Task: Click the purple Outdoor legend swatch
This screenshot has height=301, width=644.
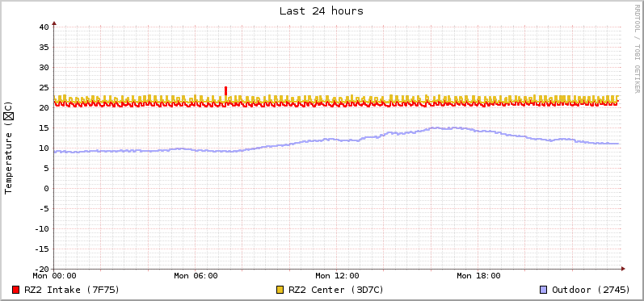Action: click(543, 290)
